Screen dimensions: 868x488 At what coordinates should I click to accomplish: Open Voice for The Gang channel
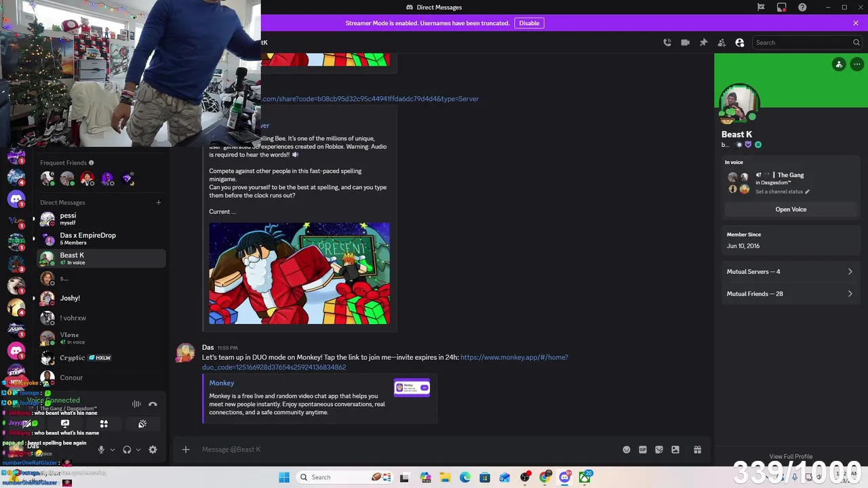pos(791,209)
